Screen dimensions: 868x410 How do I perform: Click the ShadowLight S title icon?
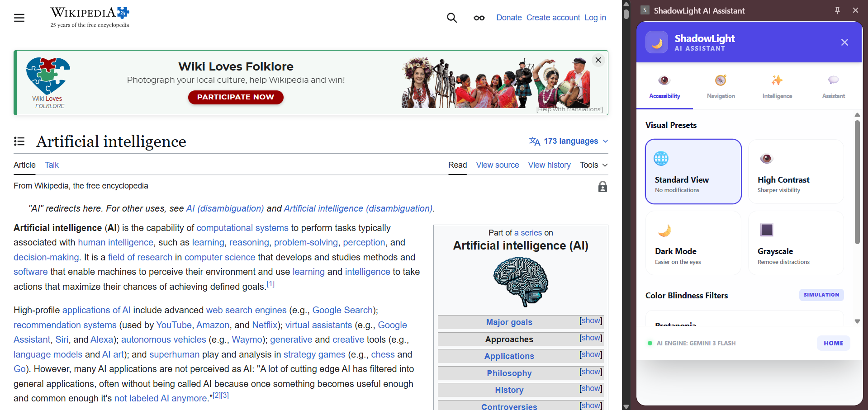[x=645, y=10]
